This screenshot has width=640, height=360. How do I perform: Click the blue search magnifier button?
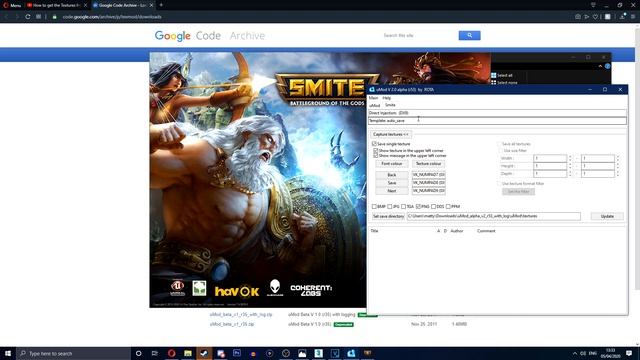click(x=469, y=36)
